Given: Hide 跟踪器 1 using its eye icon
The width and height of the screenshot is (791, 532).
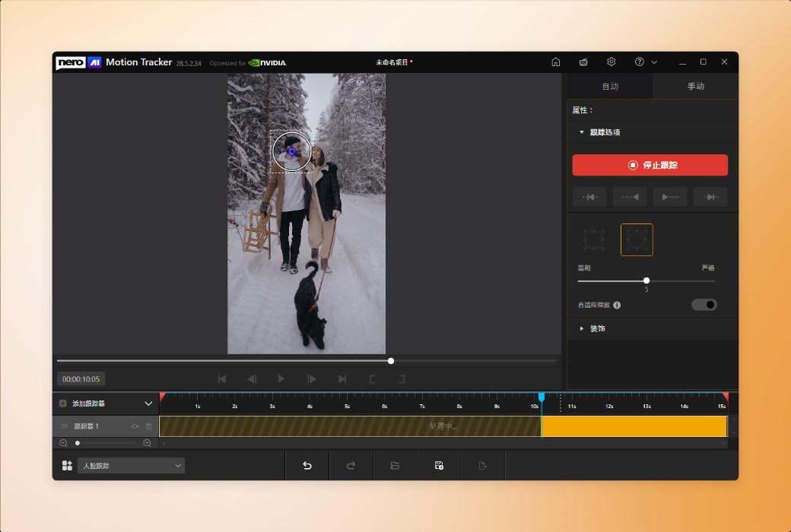Looking at the screenshot, I should click(135, 426).
